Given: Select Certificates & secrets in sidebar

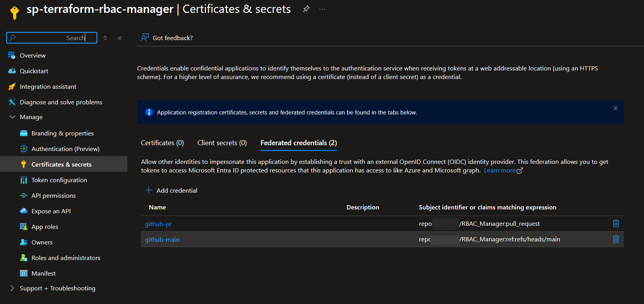Looking at the screenshot, I should click(x=62, y=164).
